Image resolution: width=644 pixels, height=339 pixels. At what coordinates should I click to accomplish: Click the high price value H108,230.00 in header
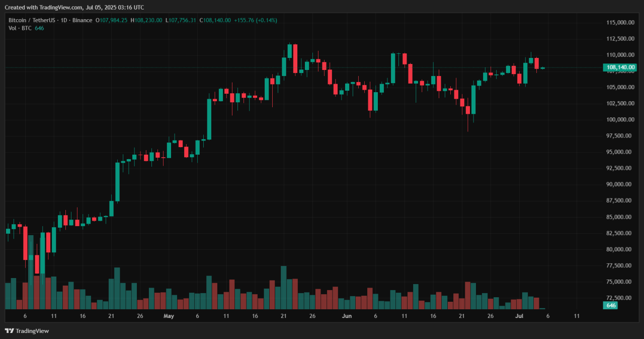tap(146, 20)
